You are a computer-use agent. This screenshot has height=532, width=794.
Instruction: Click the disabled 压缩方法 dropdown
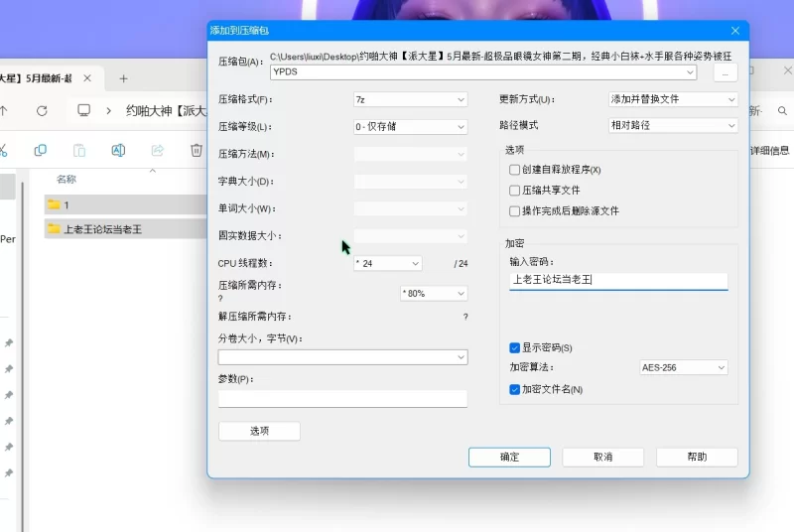(x=410, y=154)
